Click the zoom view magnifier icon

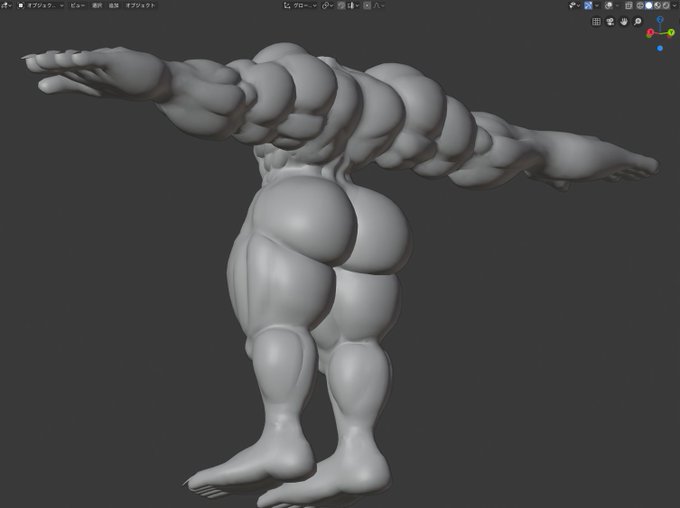[638, 21]
